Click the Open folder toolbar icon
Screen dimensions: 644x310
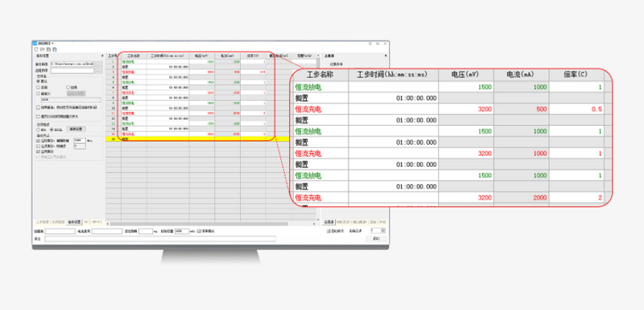(43, 49)
